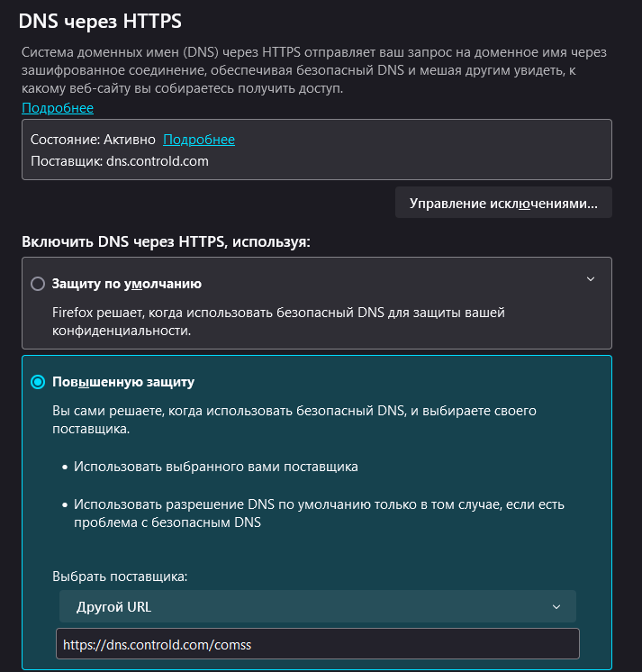Screen dimensions: 642x672
Task: Open the Другой URL provider dropdown
Action: [317, 606]
